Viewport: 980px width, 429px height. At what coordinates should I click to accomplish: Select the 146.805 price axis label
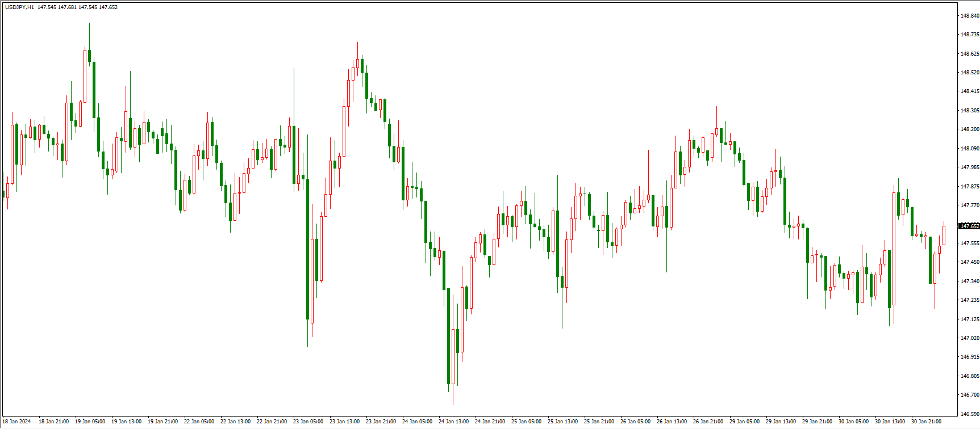[x=969, y=376]
